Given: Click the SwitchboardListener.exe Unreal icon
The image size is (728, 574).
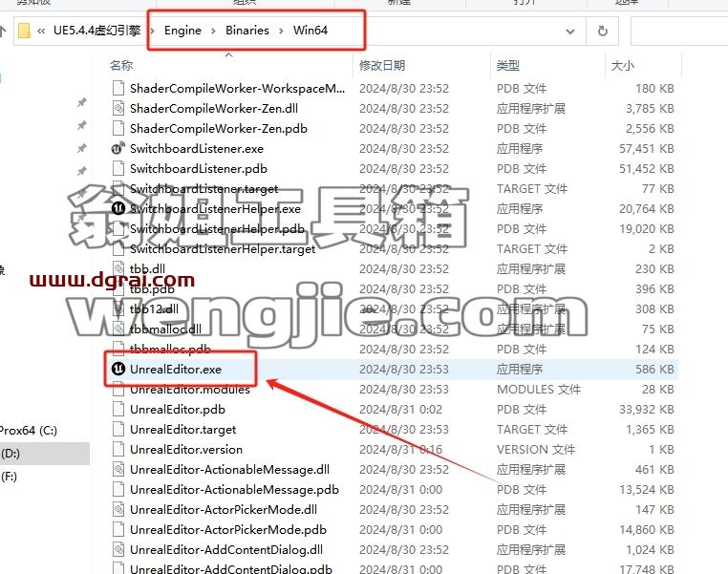Looking at the screenshot, I should coord(118,148).
